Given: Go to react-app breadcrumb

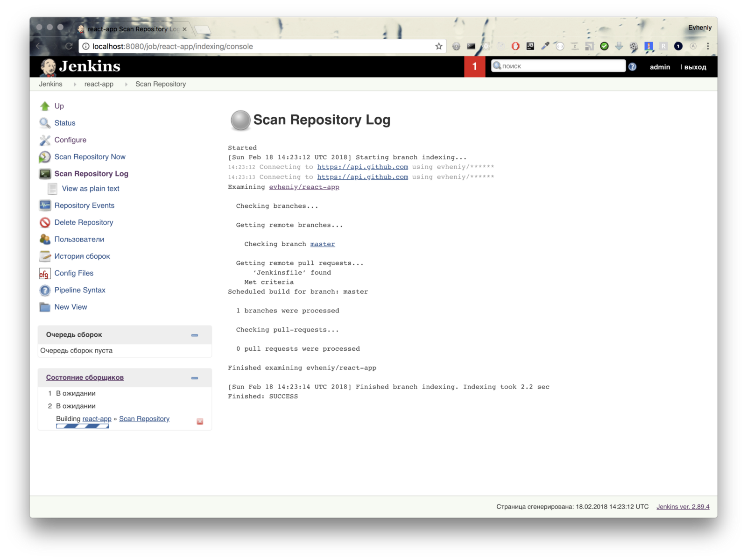Looking at the screenshot, I should [99, 84].
